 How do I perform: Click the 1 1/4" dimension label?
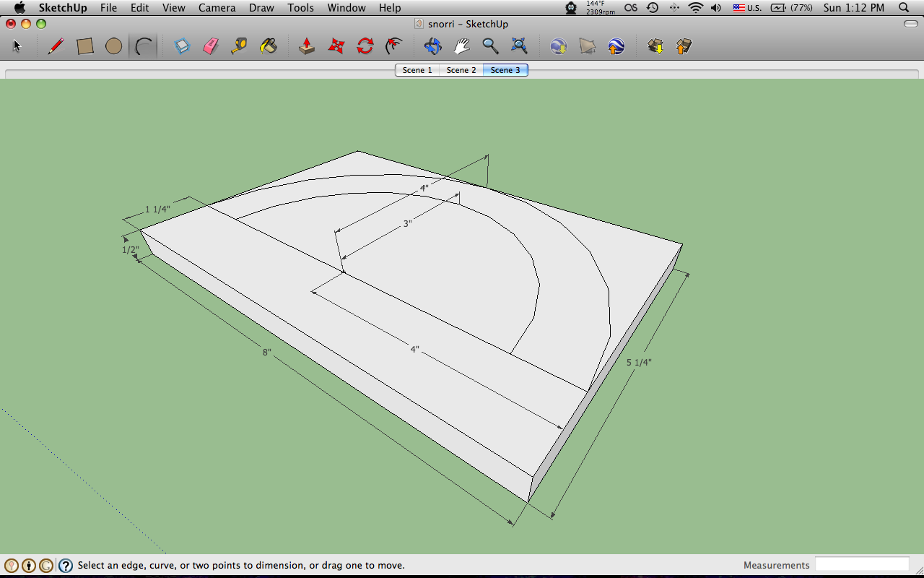click(x=157, y=210)
